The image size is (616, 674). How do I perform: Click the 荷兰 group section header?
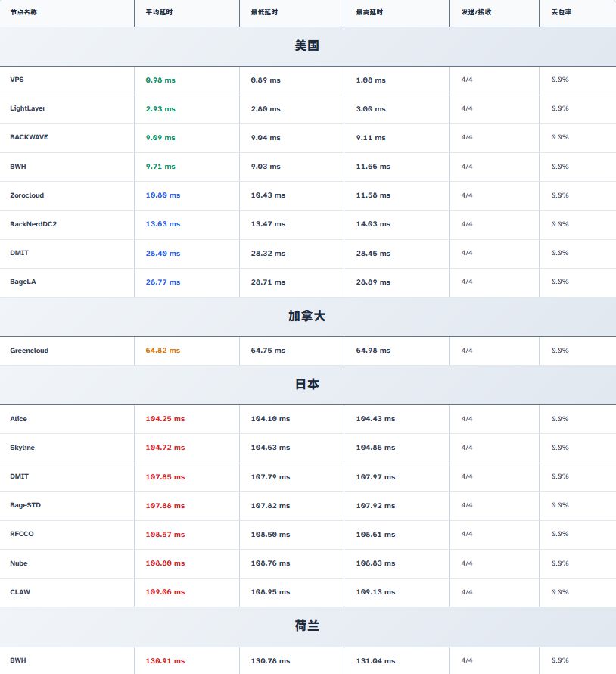[x=307, y=626]
